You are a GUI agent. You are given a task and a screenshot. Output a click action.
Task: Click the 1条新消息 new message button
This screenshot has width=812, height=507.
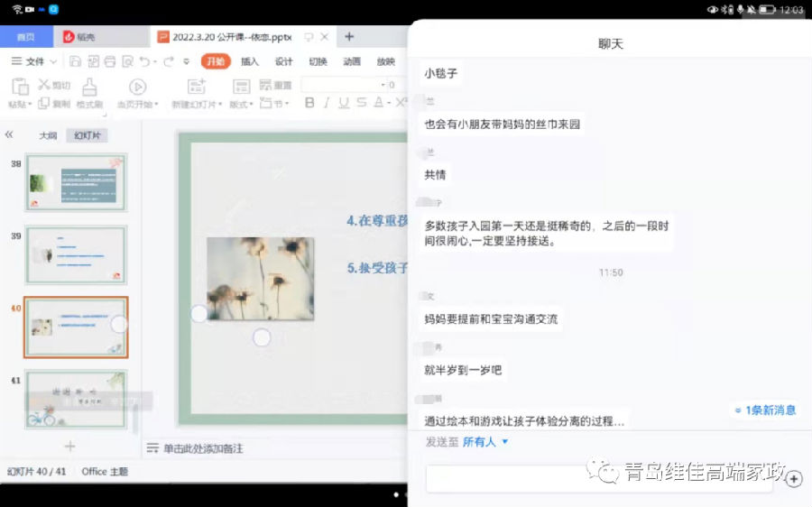point(765,410)
